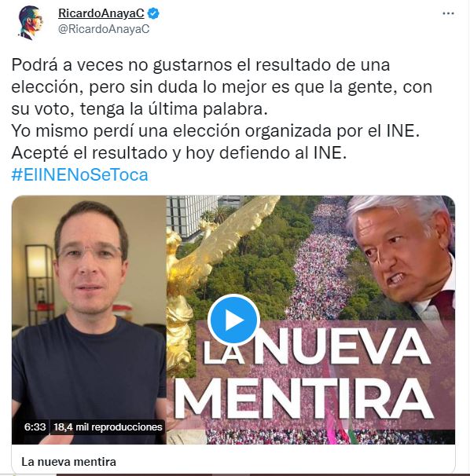Open the @RicardoAnayaC handle
Image resolution: width=470 pixels, height=476 pixels.
pos(104,29)
